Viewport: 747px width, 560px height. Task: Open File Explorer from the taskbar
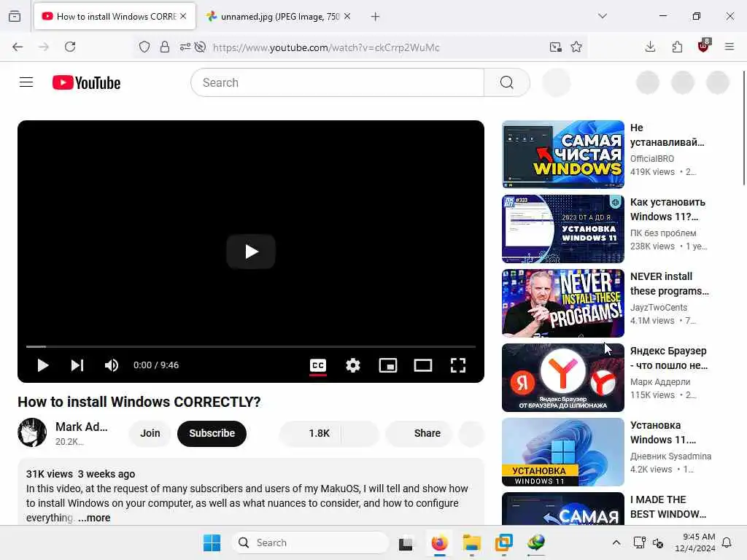(x=472, y=542)
